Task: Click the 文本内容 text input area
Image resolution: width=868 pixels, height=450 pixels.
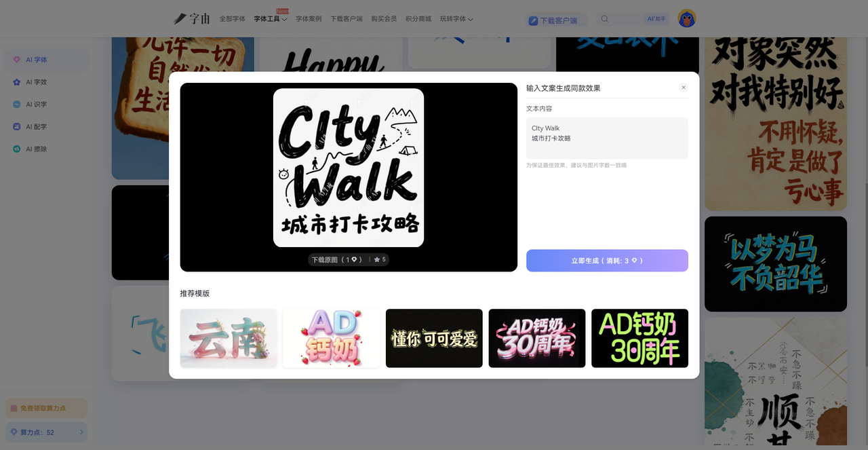Action: coord(607,138)
